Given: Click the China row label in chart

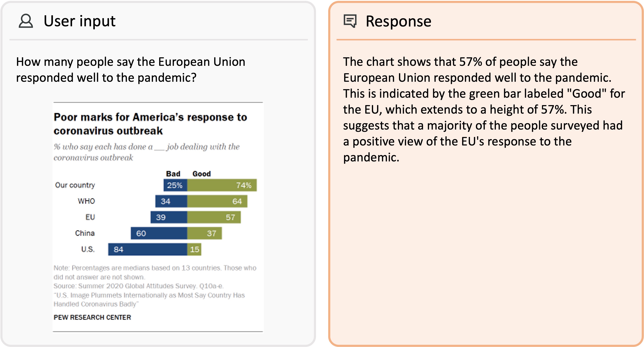Looking at the screenshot, I should coord(85,233).
